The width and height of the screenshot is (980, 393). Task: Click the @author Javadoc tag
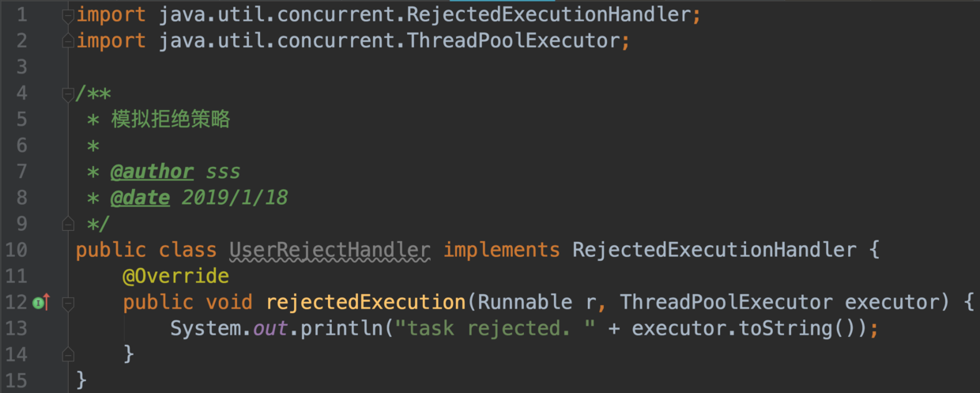(152, 172)
